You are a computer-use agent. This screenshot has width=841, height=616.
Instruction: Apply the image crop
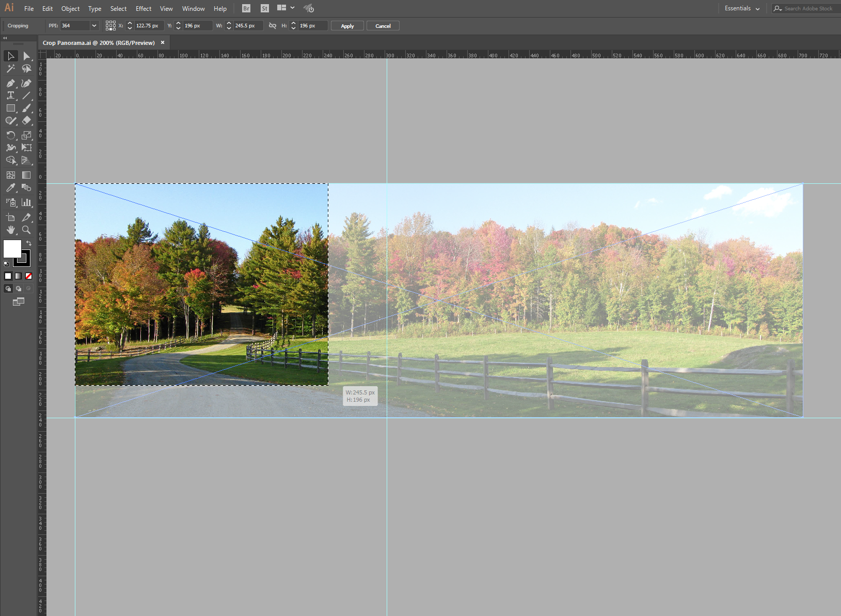tap(347, 26)
